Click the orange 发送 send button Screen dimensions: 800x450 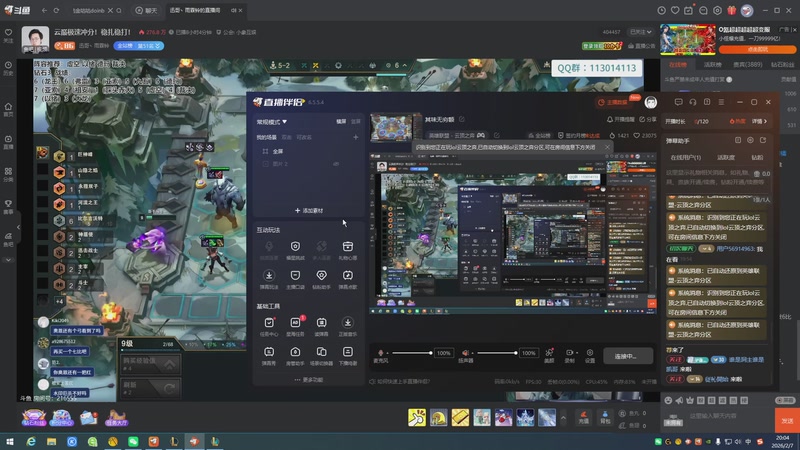coord(787,420)
